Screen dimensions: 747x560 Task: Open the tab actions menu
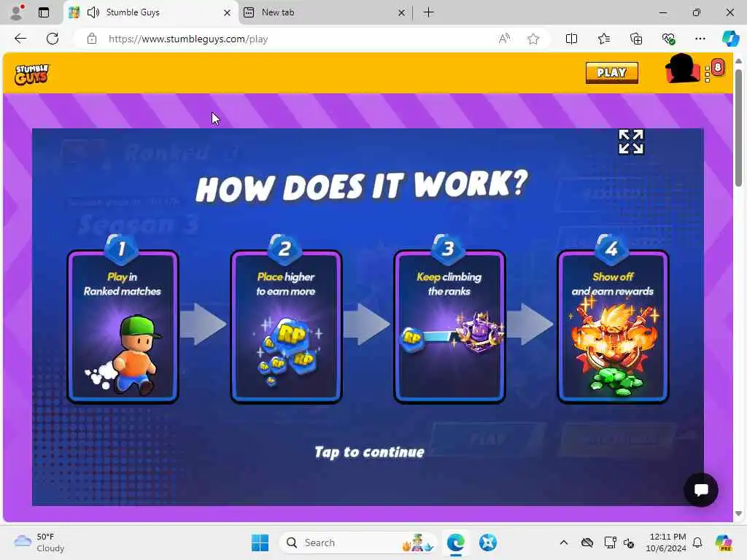44,12
